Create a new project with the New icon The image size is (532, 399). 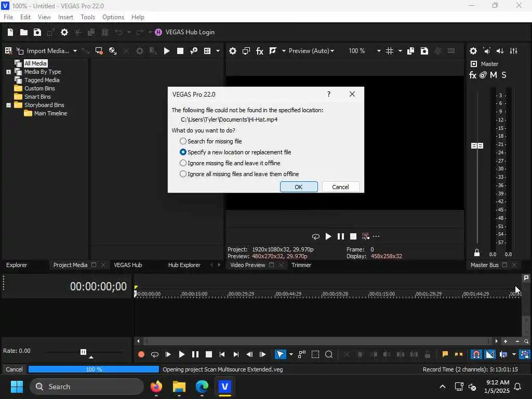tap(10, 32)
